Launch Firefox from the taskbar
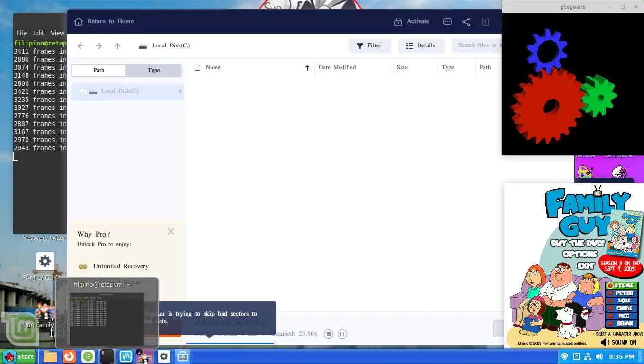 tap(69, 356)
